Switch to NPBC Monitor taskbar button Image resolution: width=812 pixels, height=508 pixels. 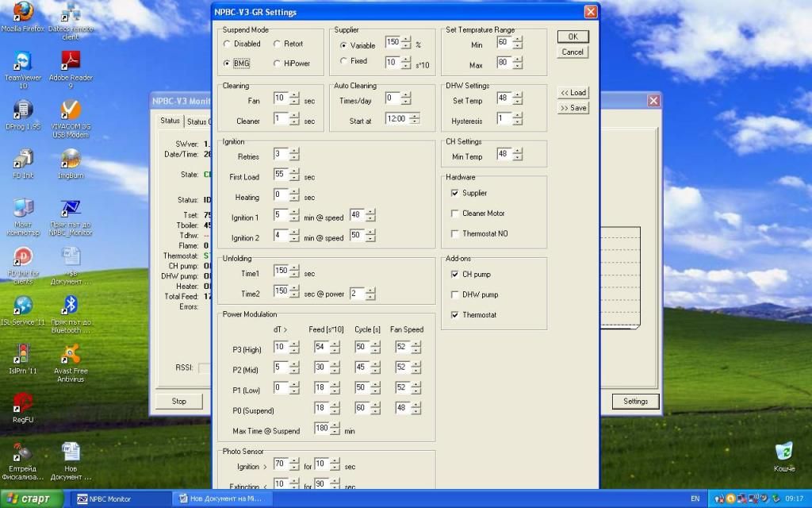tap(118, 498)
